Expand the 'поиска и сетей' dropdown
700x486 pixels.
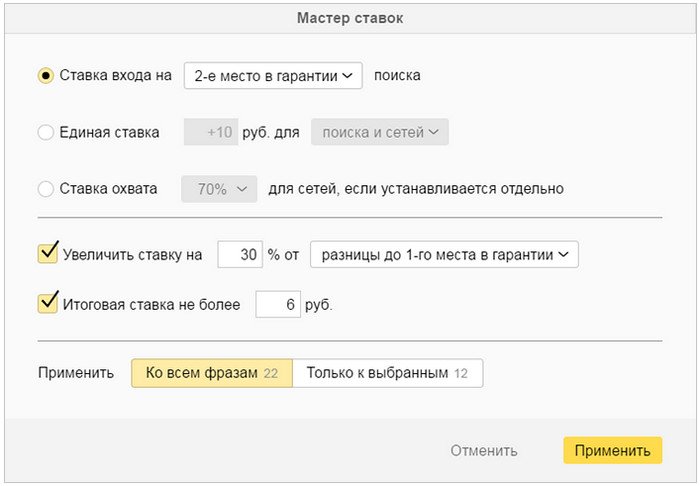[x=379, y=132]
